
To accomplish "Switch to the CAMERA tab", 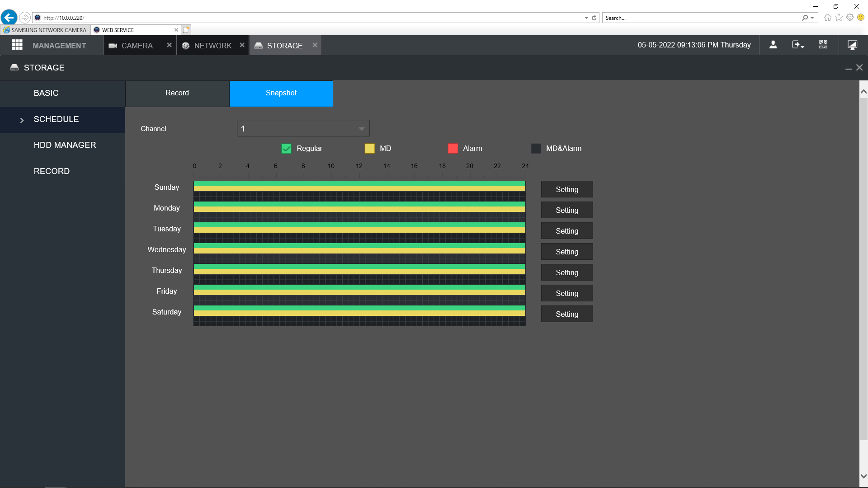I will (137, 46).
